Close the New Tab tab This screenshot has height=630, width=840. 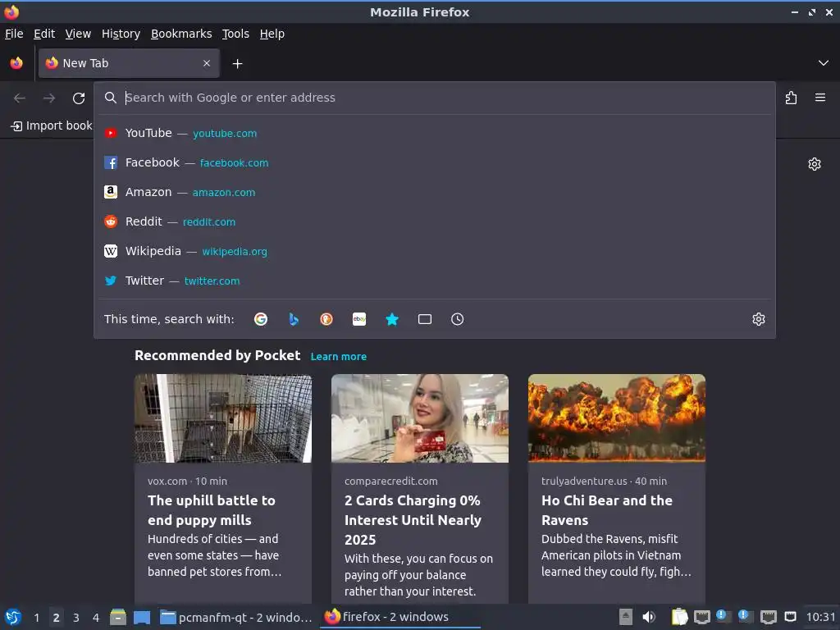click(x=206, y=63)
